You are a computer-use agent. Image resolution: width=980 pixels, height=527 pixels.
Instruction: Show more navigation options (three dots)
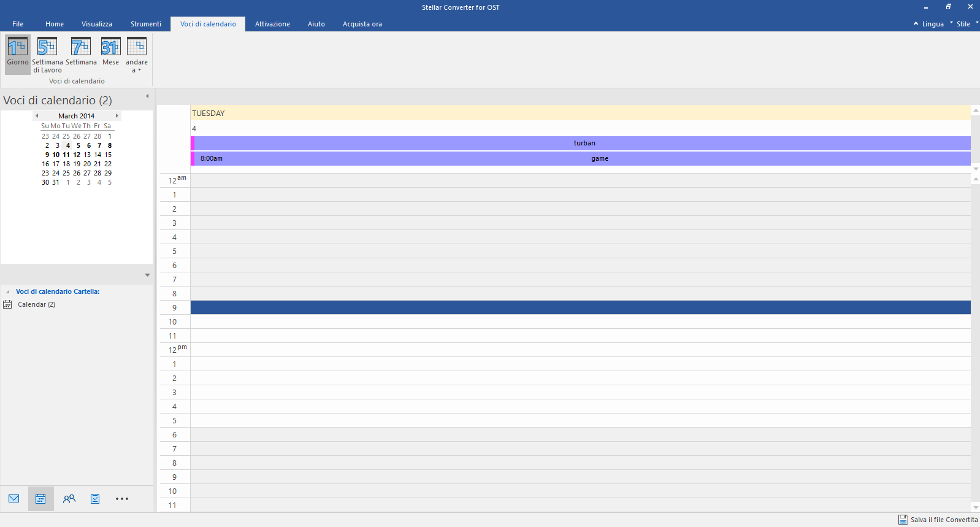pos(122,499)
